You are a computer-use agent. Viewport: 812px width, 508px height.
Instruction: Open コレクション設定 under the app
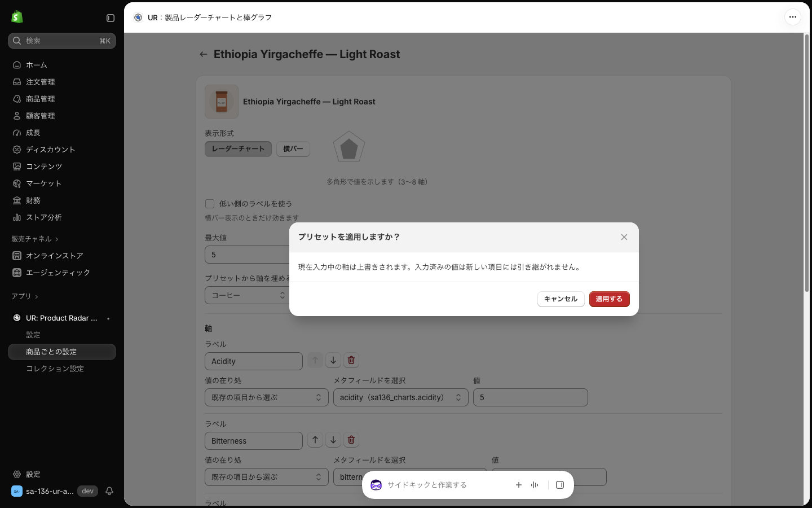click(x=62, y=369)
